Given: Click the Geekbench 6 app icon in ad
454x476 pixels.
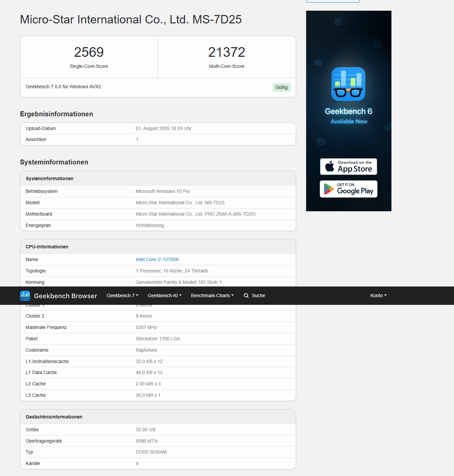Looking at the screenshot, I should (x=348, y=84).
